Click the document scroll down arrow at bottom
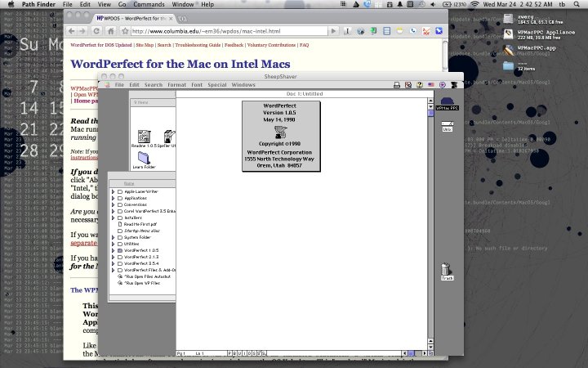Screen dimensions: 588x368 (430, 347)
